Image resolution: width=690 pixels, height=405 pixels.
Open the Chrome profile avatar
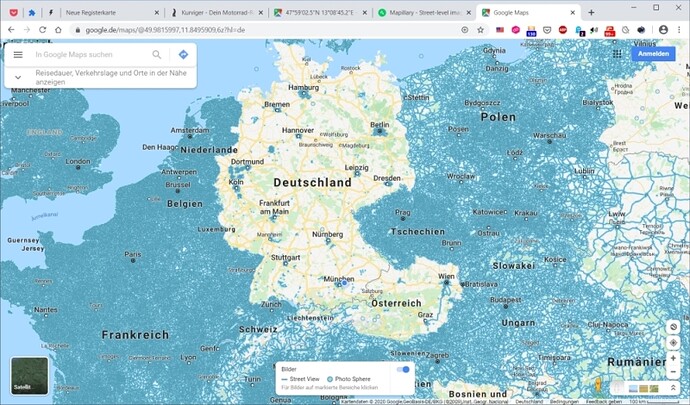point(663,30)
